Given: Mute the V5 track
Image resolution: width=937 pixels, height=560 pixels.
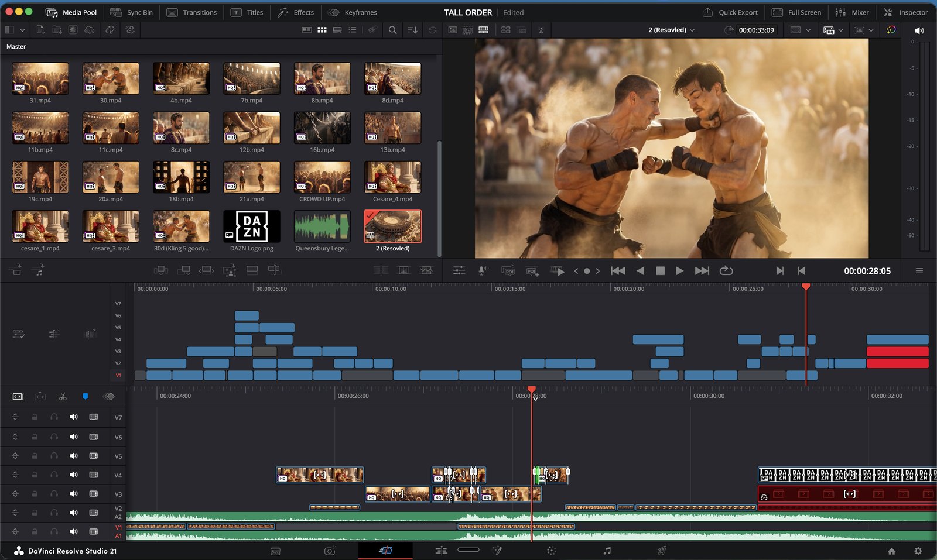Looking at the screenshot, I should point(74,456).
